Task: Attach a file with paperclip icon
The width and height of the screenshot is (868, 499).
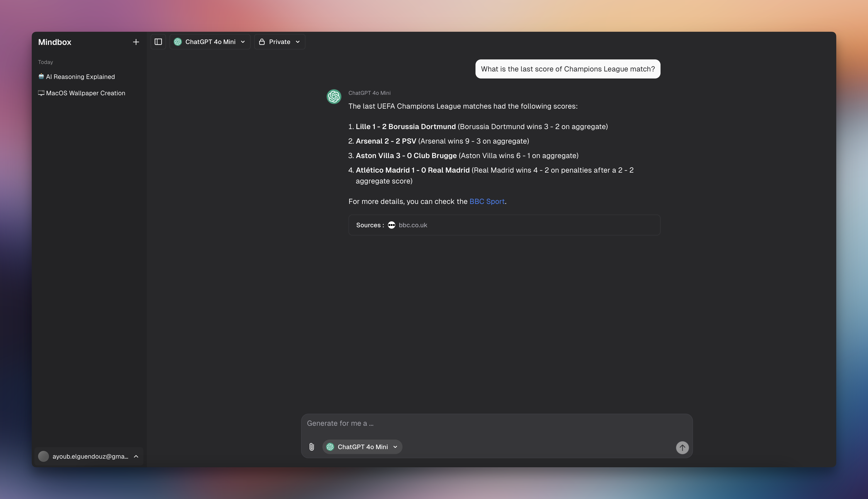Action: pyautogui.click(x=312, y=447)
